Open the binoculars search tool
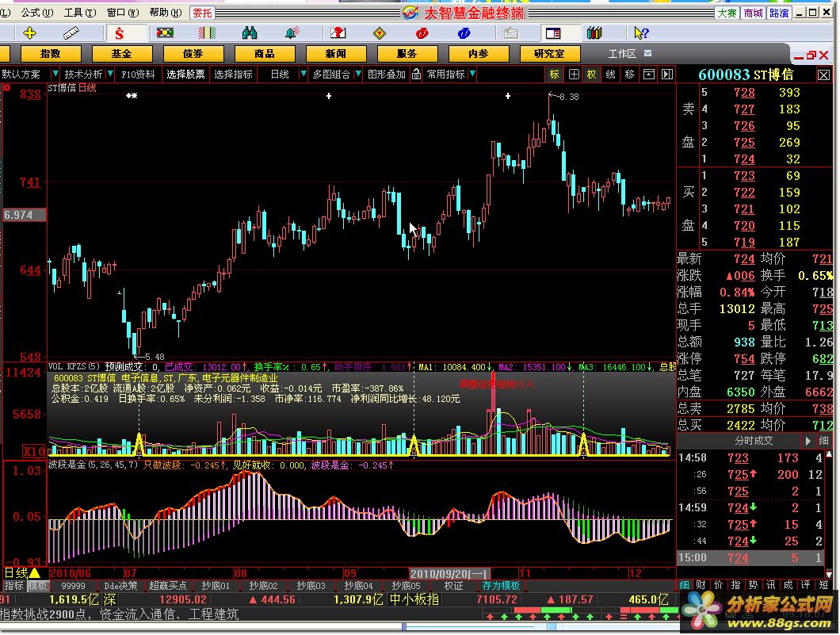This screenshot has height=635, width=840. tap(249, 33)
